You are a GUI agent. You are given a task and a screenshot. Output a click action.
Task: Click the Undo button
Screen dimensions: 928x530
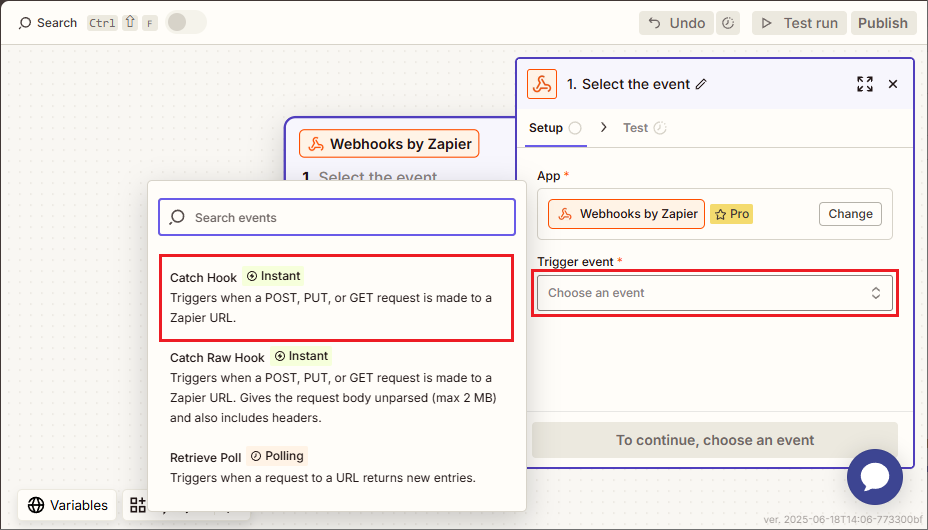point(676,23)
